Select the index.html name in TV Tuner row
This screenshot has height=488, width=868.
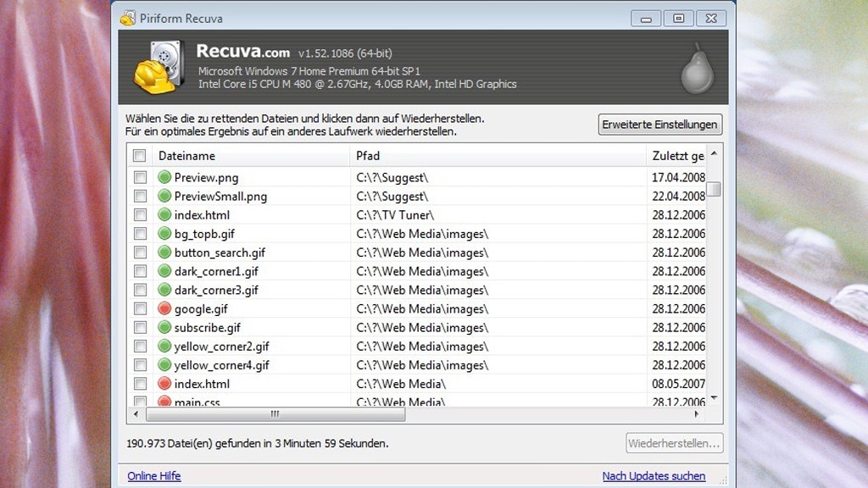point(202,215)
